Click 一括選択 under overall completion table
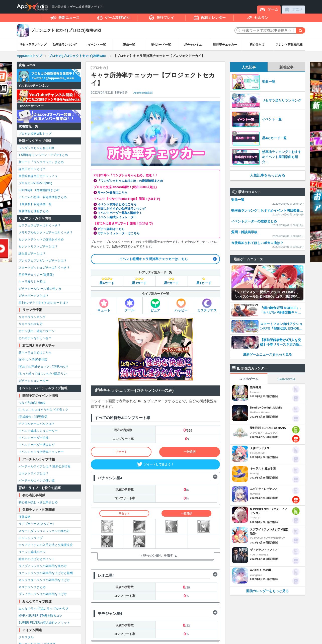 point(190,452)
